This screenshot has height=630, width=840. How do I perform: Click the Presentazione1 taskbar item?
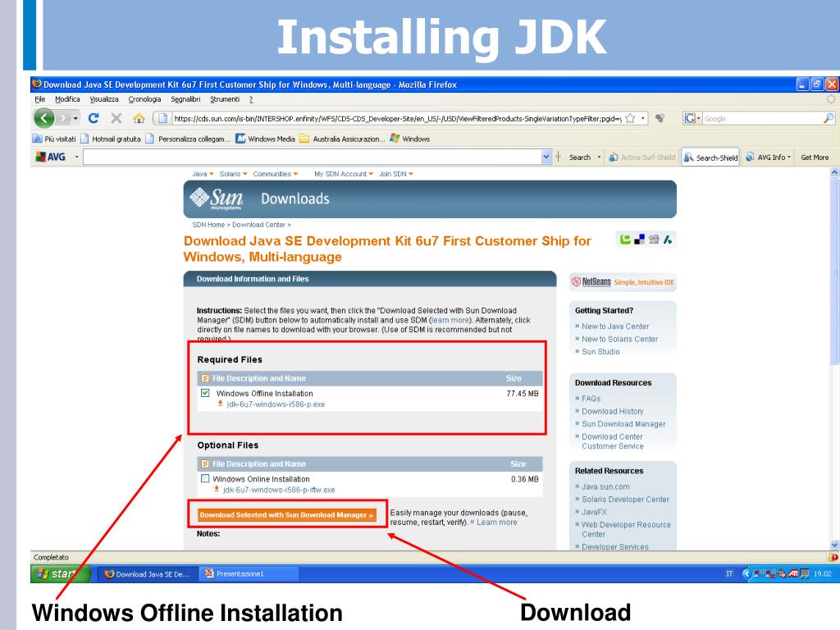pos(249,573)
